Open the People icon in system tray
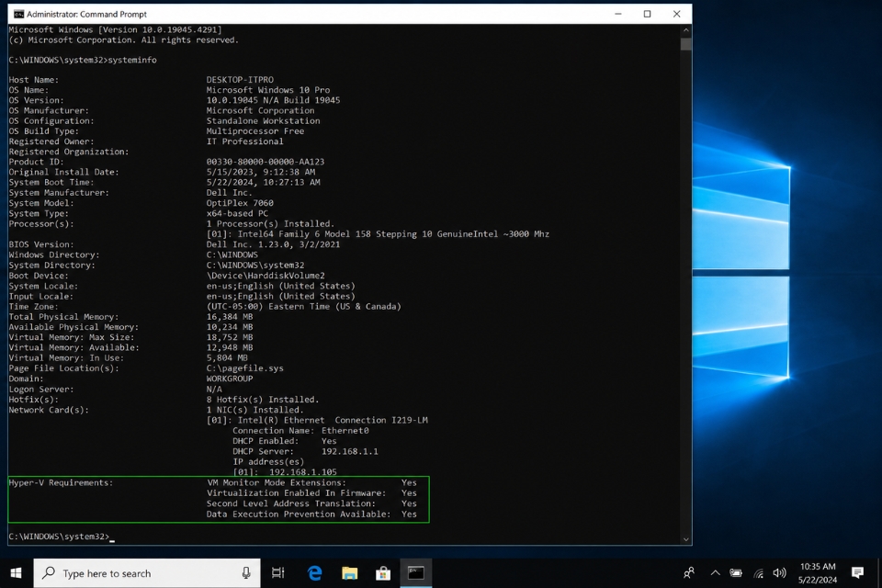The height and width of the screenshot is (588, 882). (x=688, y=572)
